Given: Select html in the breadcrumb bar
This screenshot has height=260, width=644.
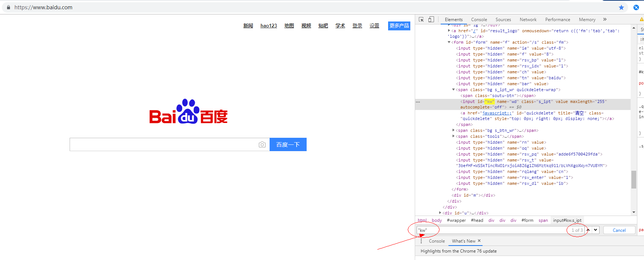Looking at the screenshot, I should click(422, 220).
